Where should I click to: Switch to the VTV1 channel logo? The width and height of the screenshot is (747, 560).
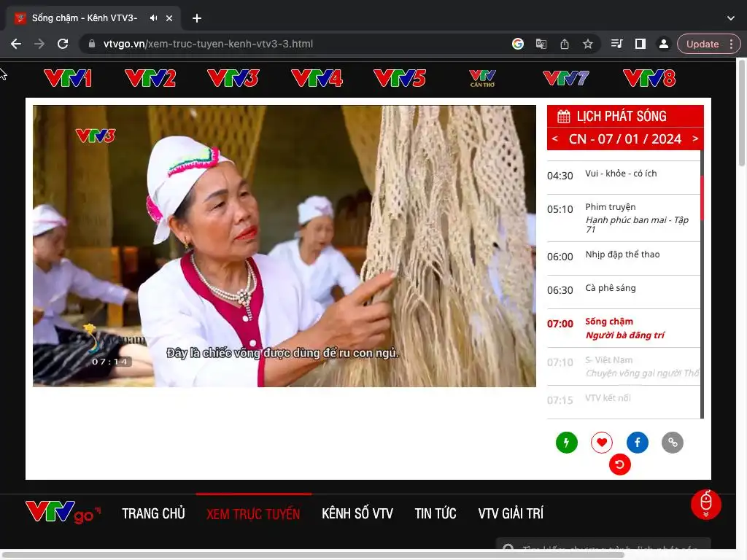pyautogui.click(x=67, y=78)
